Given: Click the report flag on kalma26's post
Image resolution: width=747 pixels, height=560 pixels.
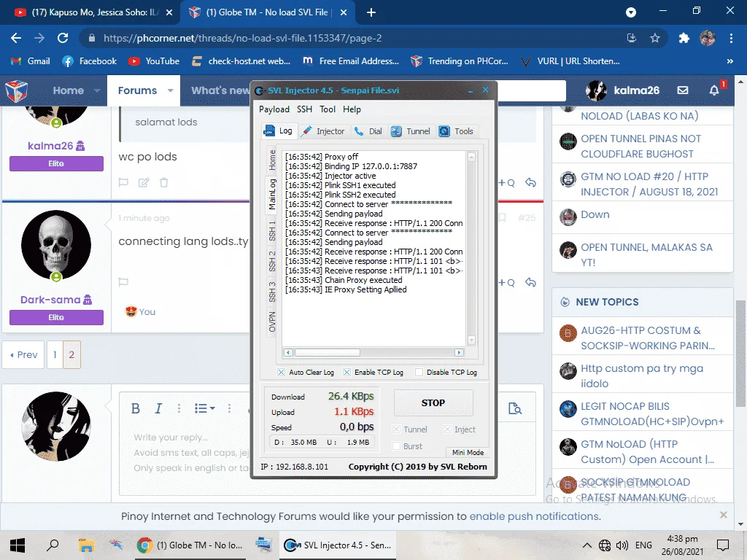Looking at the screenshot, I should coord(123,182).
